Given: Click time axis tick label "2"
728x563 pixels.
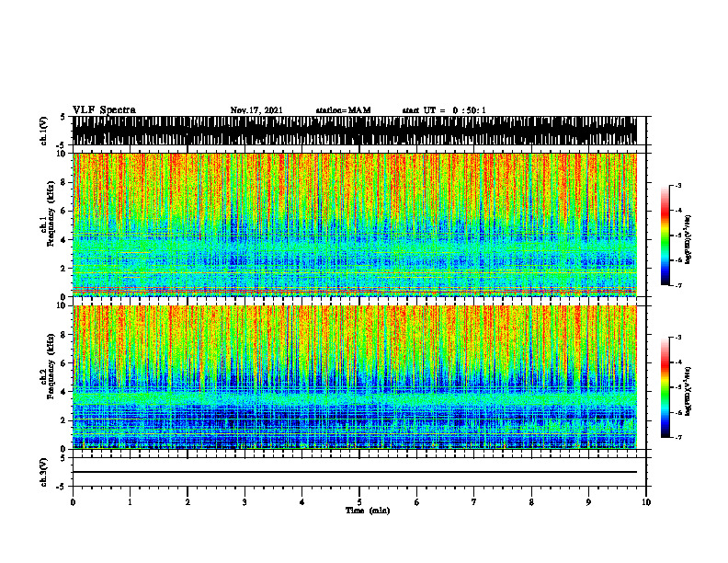Looking at the screenshot, I should [188, 502].
